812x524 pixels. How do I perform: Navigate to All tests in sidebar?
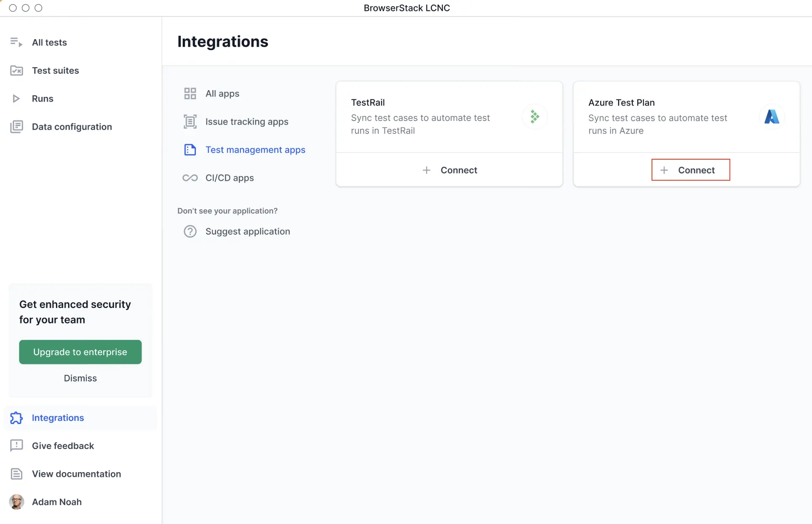(x=49, y=42)
